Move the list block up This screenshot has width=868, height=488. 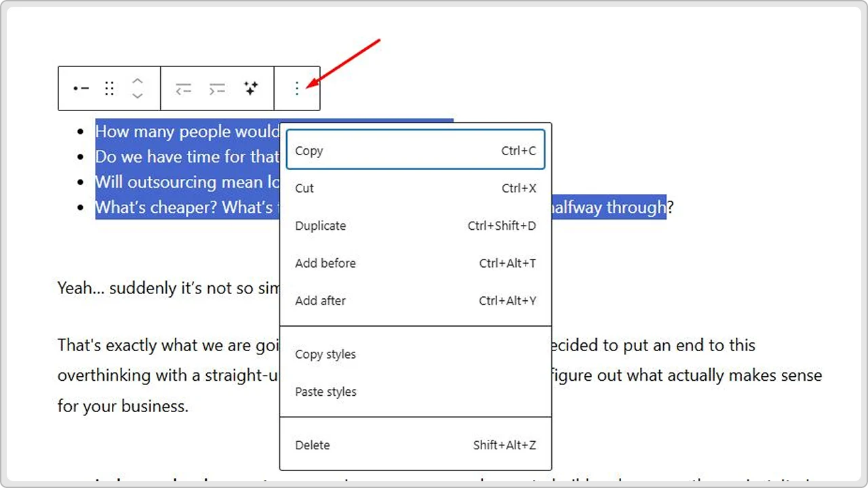coord(138,81)
